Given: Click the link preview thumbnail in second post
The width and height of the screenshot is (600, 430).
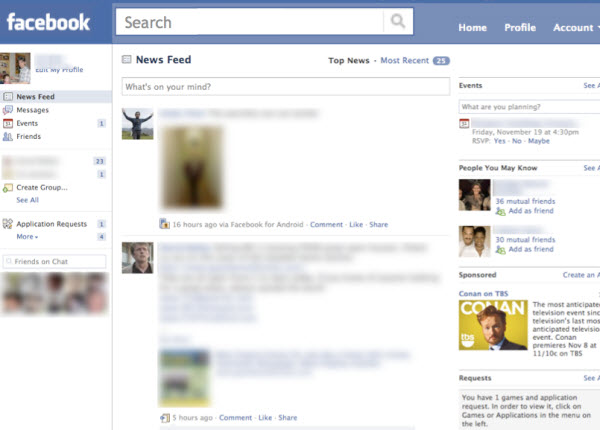Looking at the screenshot, I should 184,378.
